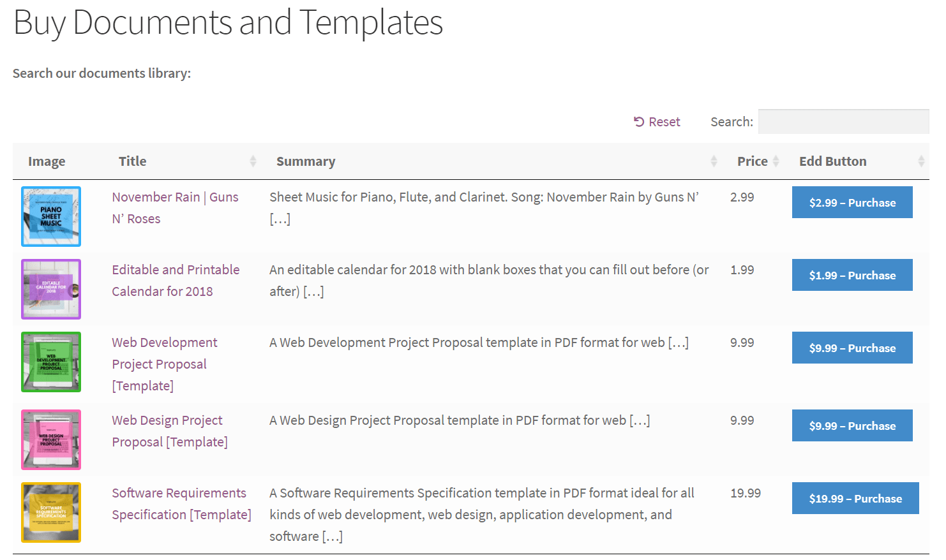Click inside the Search input field
This screenshot has height=560, width=946.
point(843,121)
